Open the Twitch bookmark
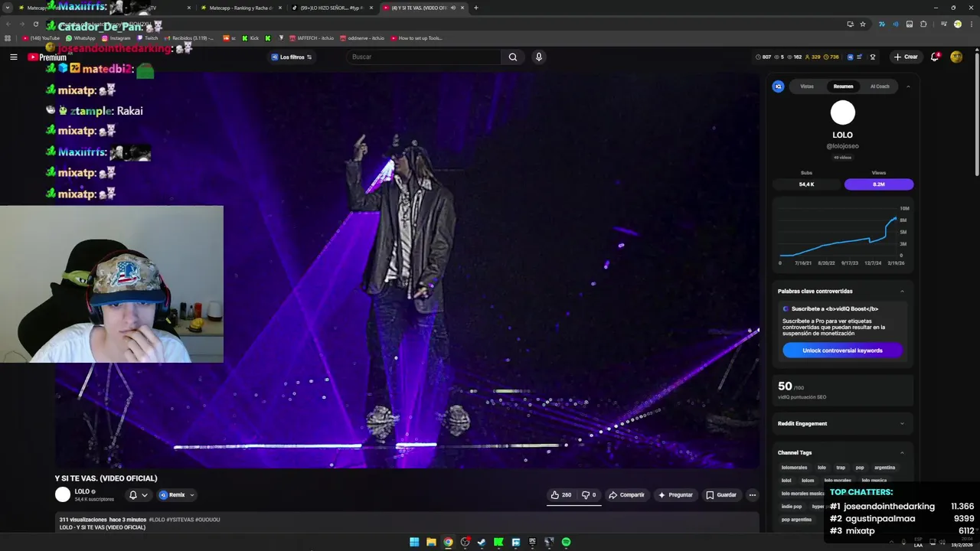 point(148,38)
